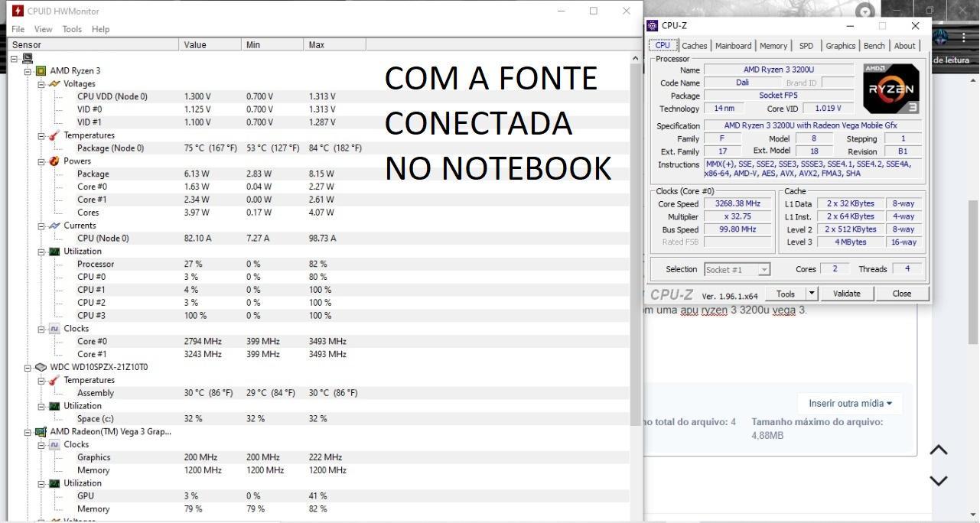
Task: Collapse the AMD Ryzen 3 tree node
Action: (x=28, y=71)
